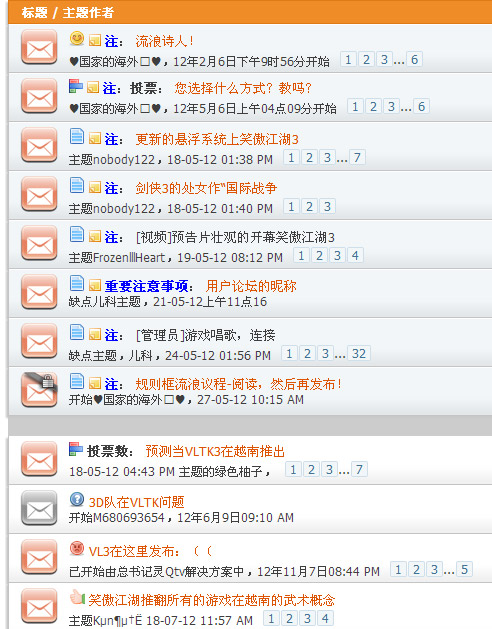Sort by 标题 in header bar
Viewport: 492px width, 629px height.
click(x=35, y=12)
